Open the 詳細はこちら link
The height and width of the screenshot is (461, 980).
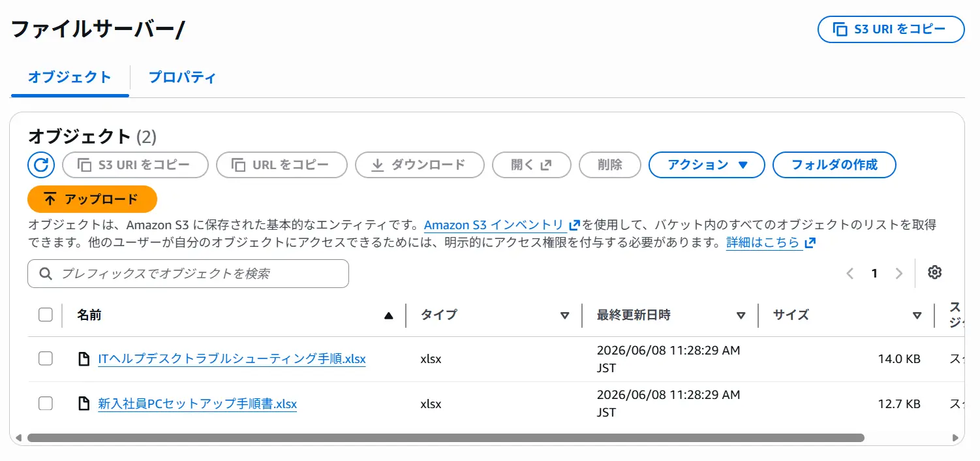[763, 243]
